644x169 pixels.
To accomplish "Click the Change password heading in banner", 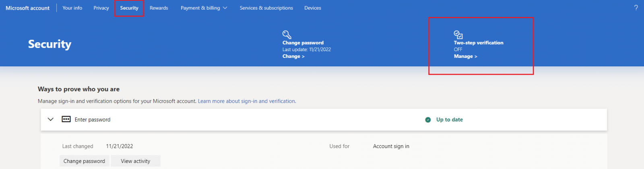I will 303,43.
